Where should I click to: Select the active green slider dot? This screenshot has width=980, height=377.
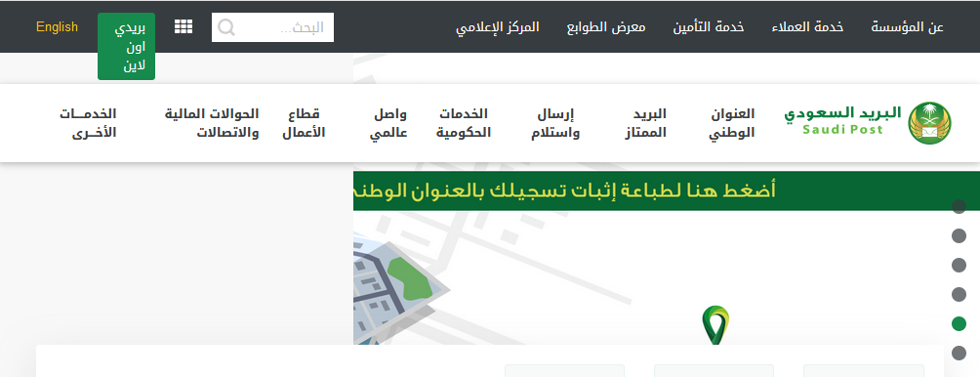click(x=959, y=324)
